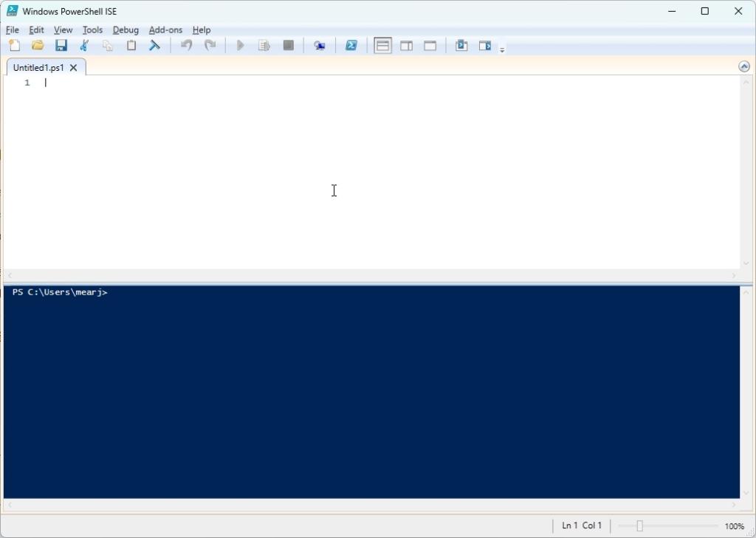
Task: Click the Stop Operation square icon
Action: tap(288, 45)
